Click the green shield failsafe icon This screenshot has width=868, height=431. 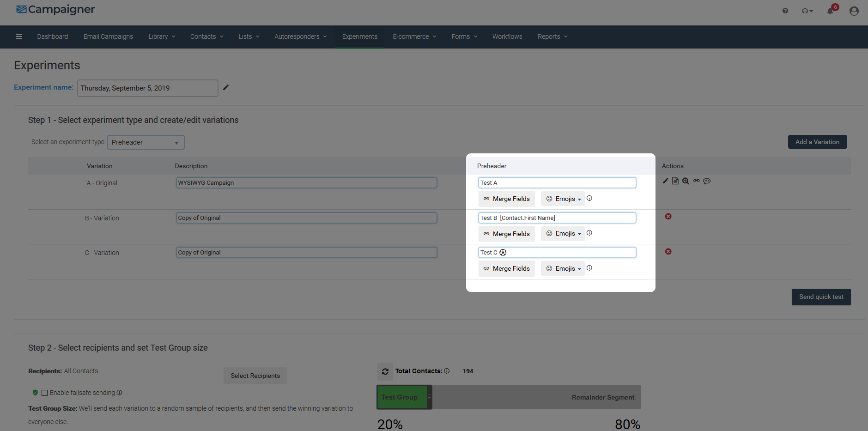pos(35,393)
